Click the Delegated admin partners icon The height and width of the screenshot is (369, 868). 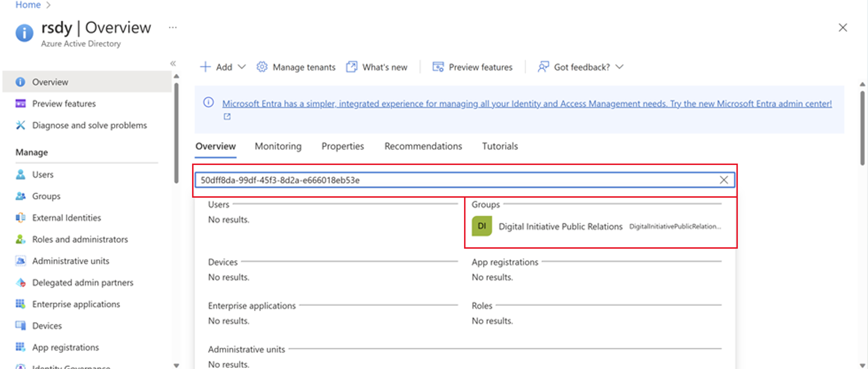[20, 282]
